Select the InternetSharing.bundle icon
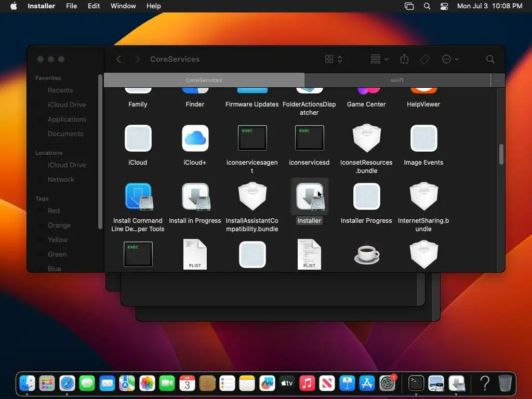This screenshot has width=532, height=399. pyautogui.click(x=424, y=196)
